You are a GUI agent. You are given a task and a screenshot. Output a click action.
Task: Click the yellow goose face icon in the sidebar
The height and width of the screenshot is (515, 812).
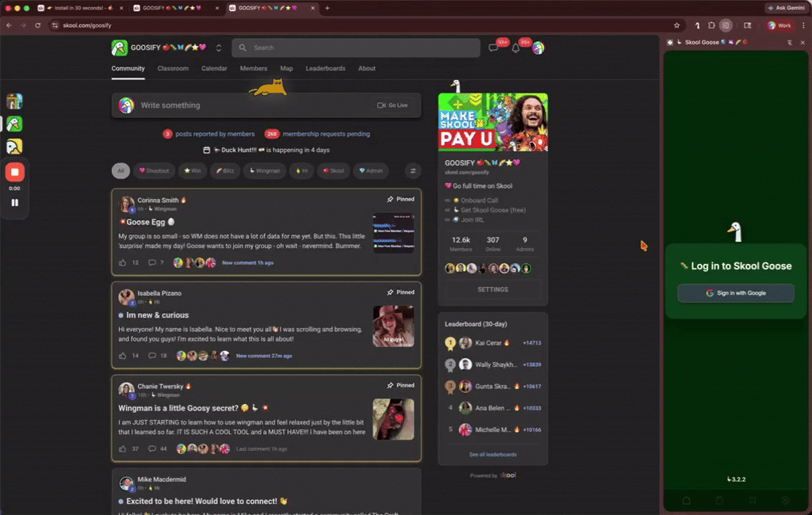[x=16, y=147]
